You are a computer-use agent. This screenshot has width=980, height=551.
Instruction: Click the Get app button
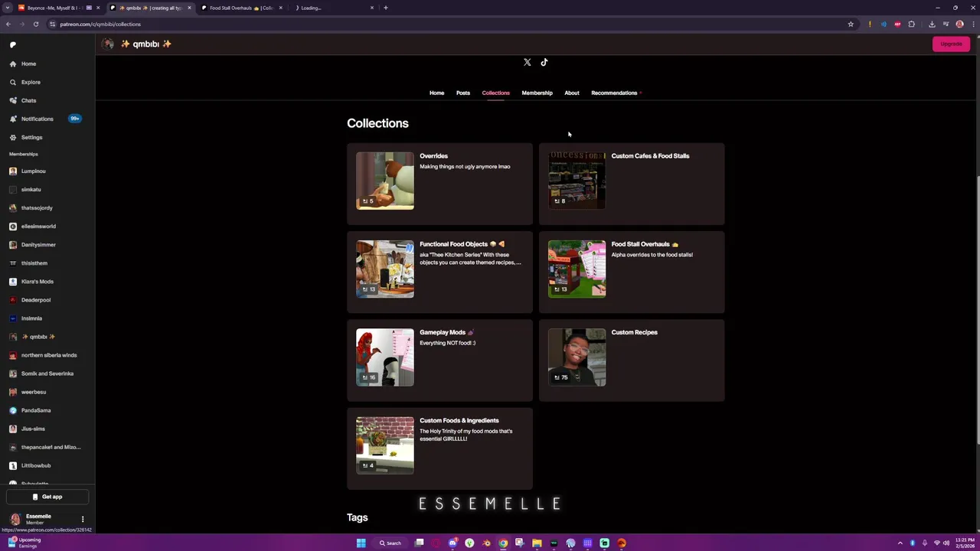pos(47,497)
